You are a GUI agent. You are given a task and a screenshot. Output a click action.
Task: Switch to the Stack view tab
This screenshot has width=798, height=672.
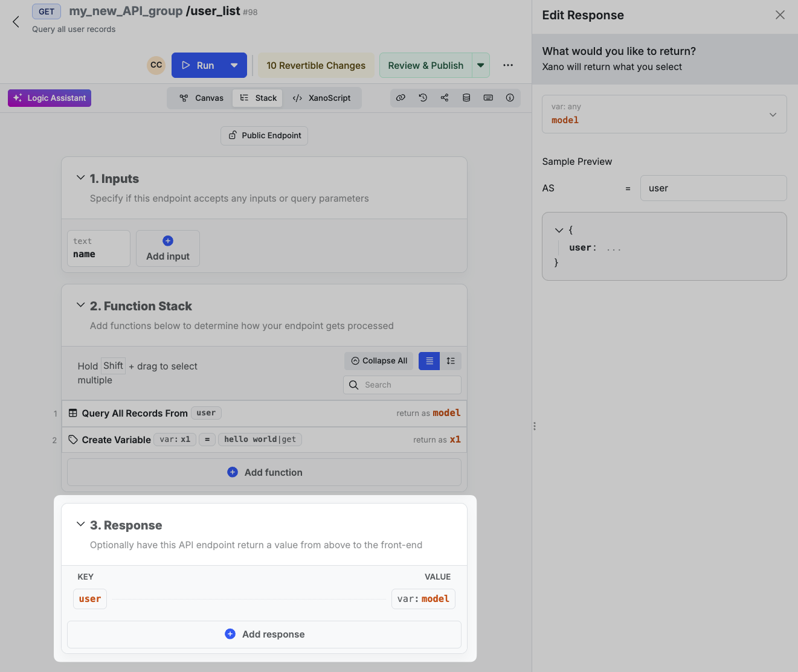(x=258, y=98)
